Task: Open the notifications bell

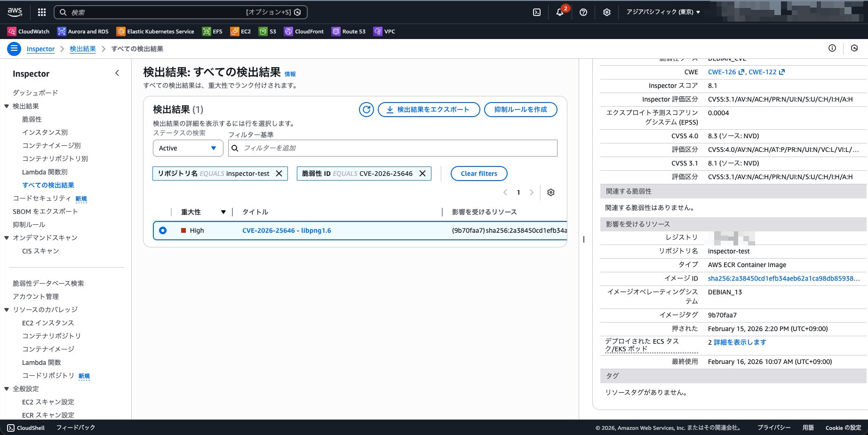Action: (560, 12)
